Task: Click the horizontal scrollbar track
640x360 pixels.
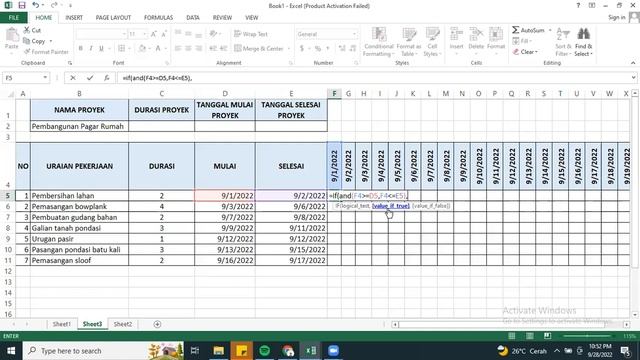Action: click(510, 324)
